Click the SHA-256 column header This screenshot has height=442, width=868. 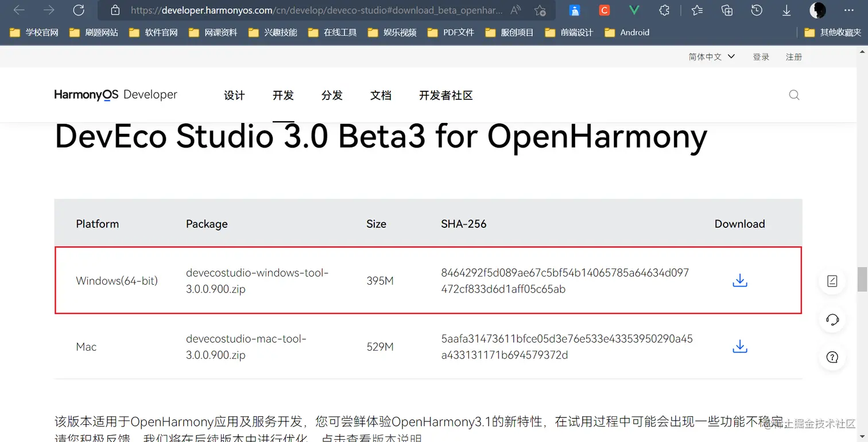click(464, 224)
